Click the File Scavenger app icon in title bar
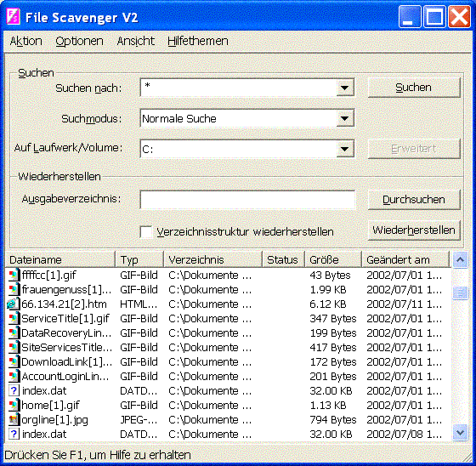The image size is (476, 466). click(13, 17)
